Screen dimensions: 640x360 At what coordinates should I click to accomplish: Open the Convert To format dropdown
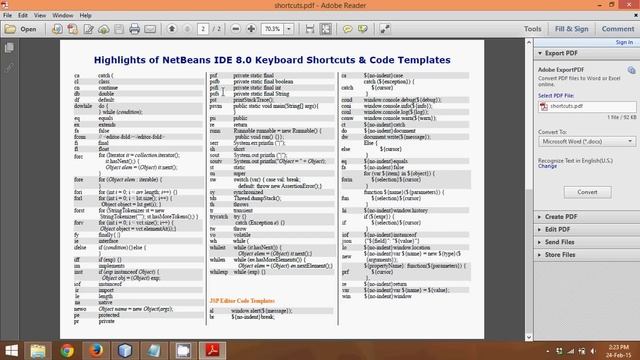click(x=587, y=142)
